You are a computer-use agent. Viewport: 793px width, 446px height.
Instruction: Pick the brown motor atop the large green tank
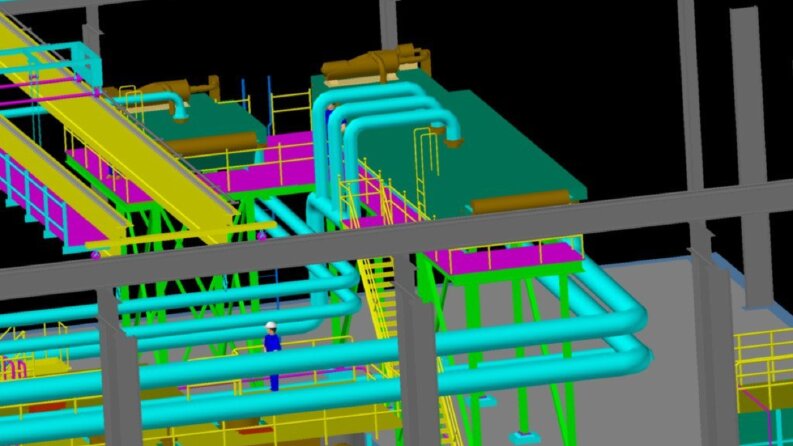click(x=375, y=63)
